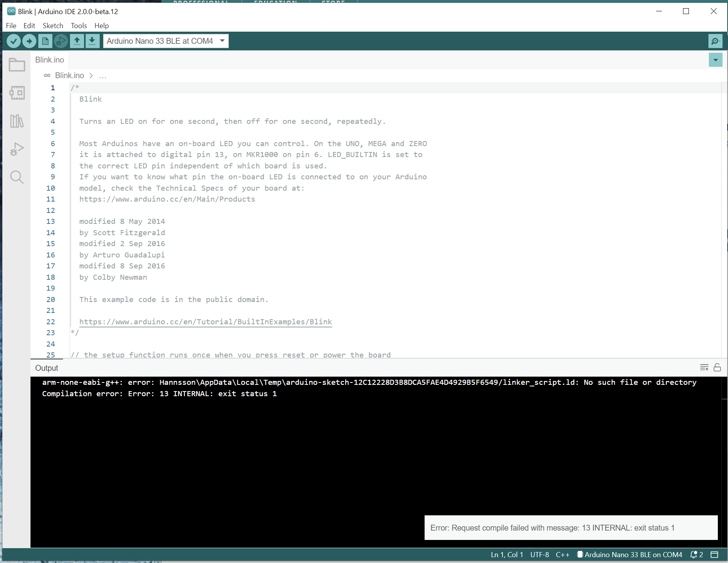Screen dimensions: 728x563
Task: Click the 'by Colby Newman' line
Action: click(x=113, y=277)
